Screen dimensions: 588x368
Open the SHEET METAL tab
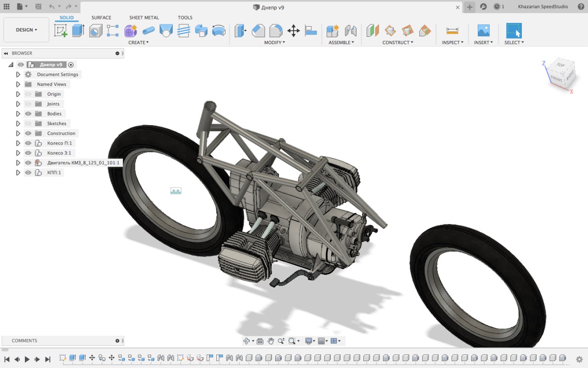144,17
